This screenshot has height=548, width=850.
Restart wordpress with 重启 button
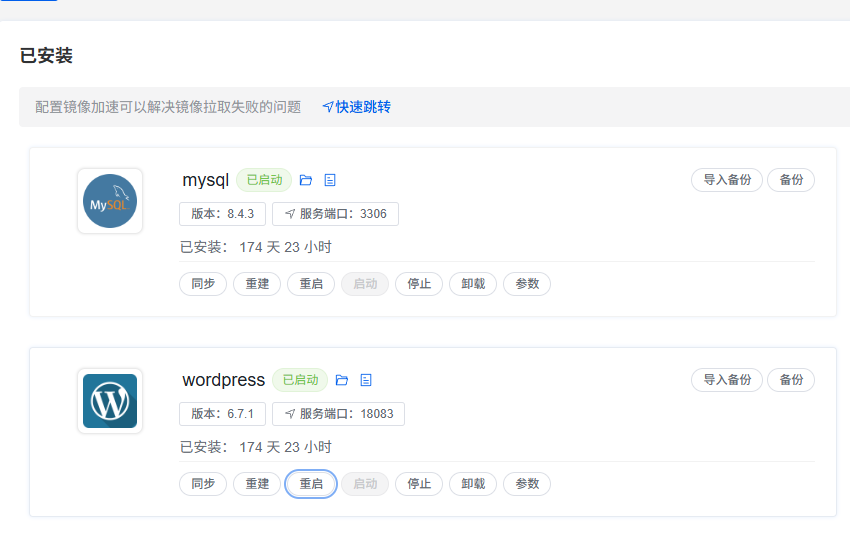pyautogui.click(x=311, y=484)
